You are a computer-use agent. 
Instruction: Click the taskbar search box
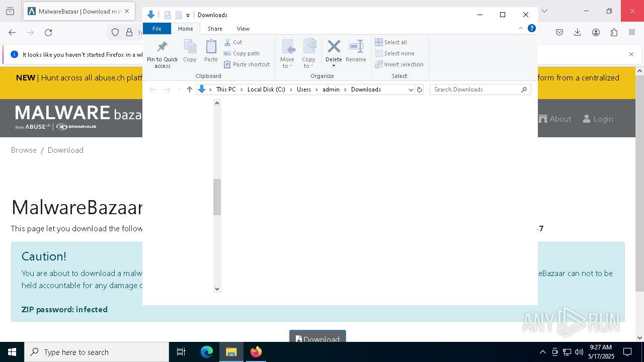coord(97,352)
